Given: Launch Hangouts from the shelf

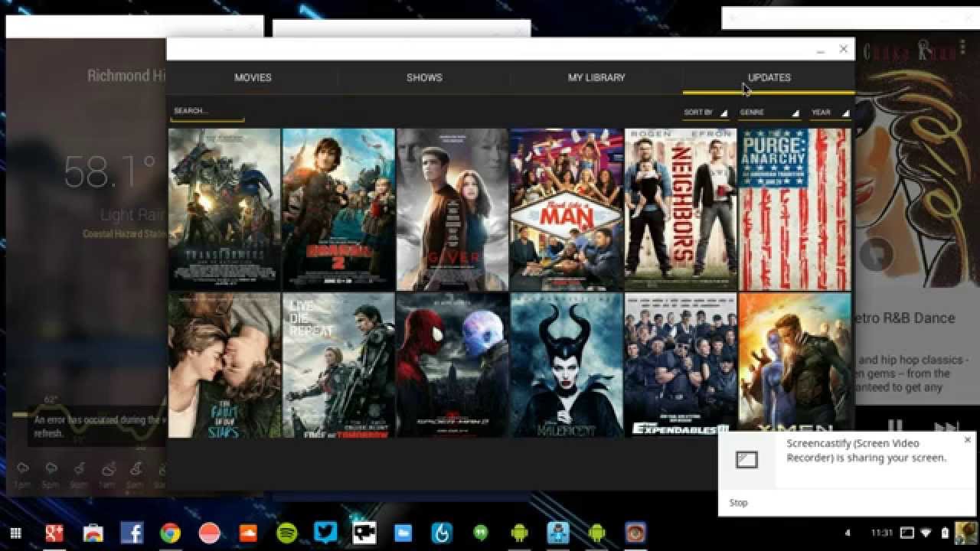Looking at the screenshot, I should [480, 533].
